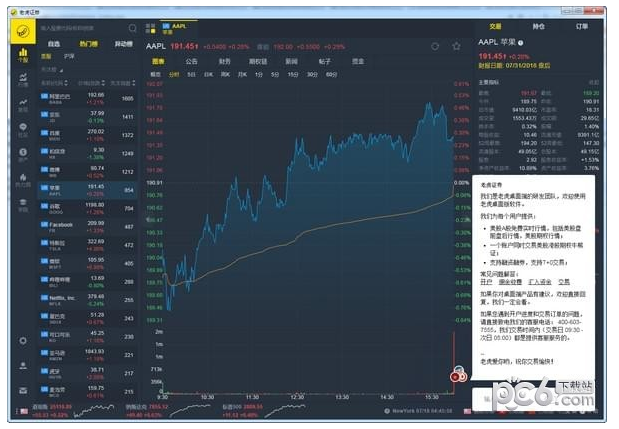The image size is (619, 429).
Task: Choose the 月K chart period
Action: click(x=242, y=74)
